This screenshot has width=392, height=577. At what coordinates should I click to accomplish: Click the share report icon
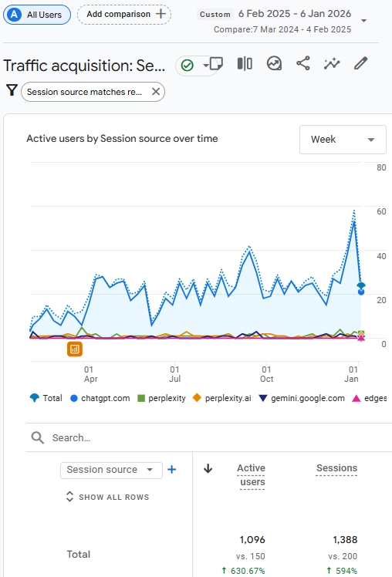click(303, 63)
